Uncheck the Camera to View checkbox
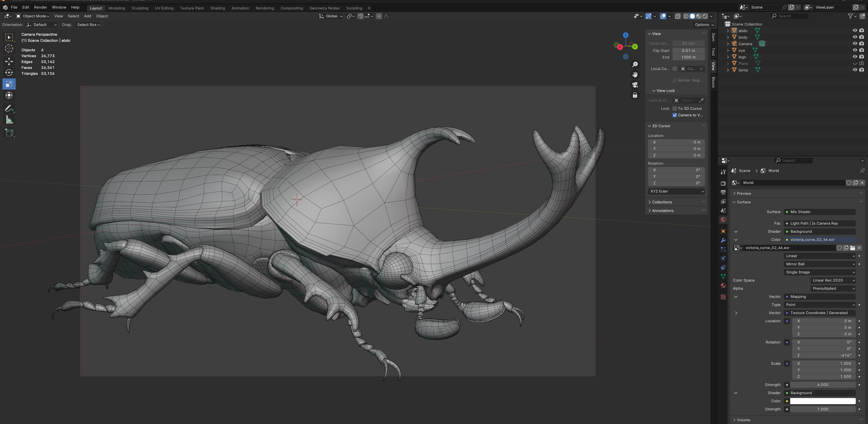 pos(675,115)
